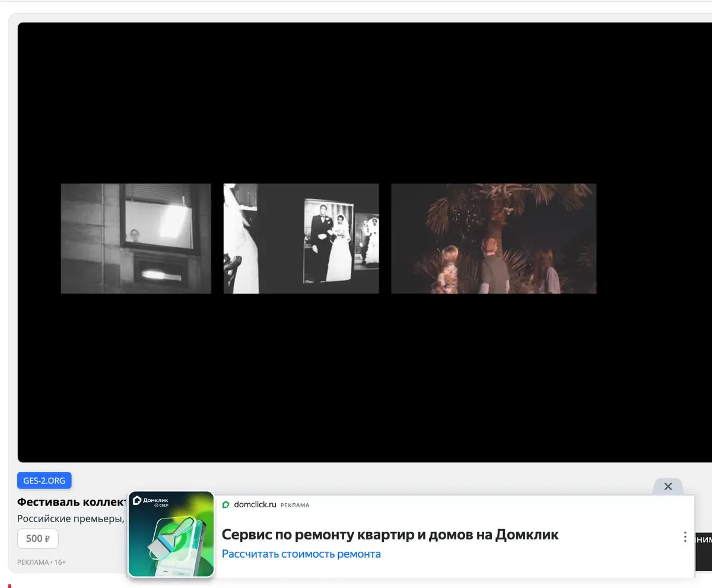Viewport: 712px width, 588px height.
Task: Open the "Фестиваль коллект" ad title
Action: pos(72,502)
